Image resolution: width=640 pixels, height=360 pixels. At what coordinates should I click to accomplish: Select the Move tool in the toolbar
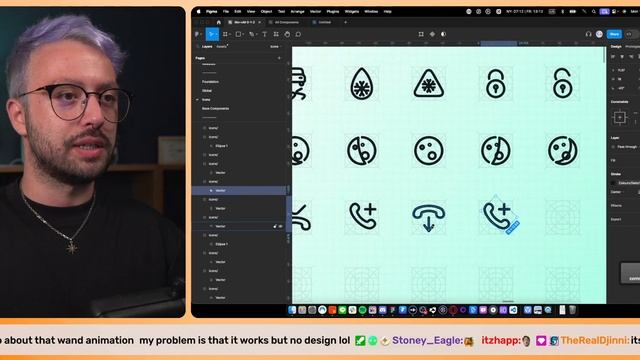211,34
